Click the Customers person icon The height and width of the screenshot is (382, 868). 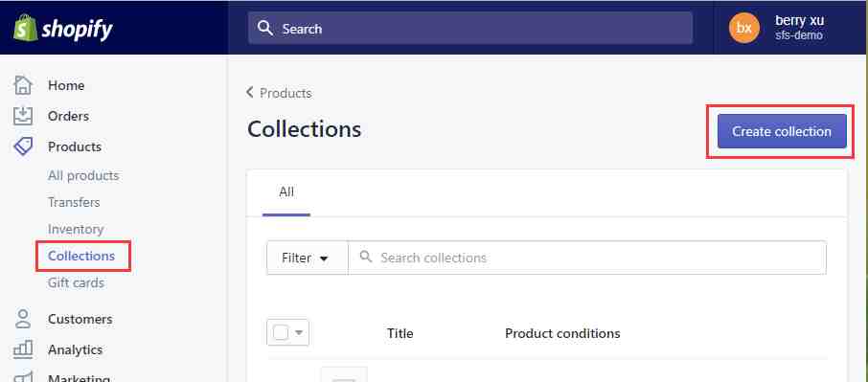click(x=23, y=319)
